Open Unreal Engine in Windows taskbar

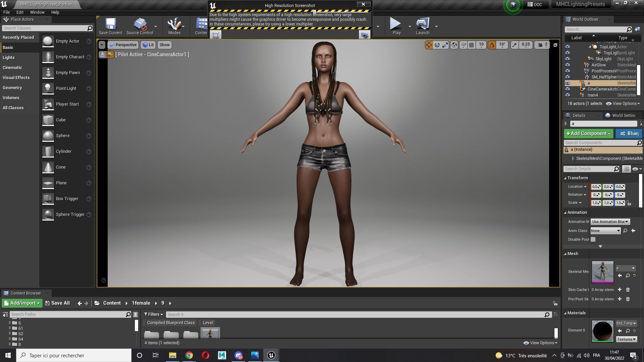point(271,355)
